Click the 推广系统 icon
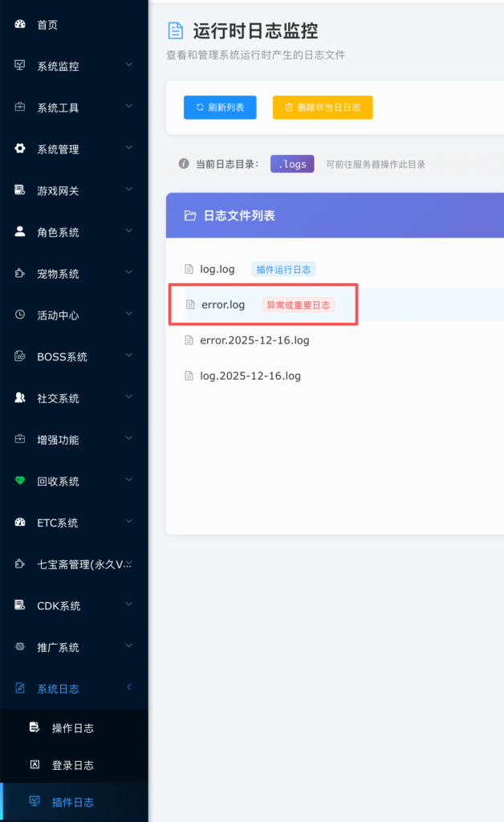 [20, 646]
